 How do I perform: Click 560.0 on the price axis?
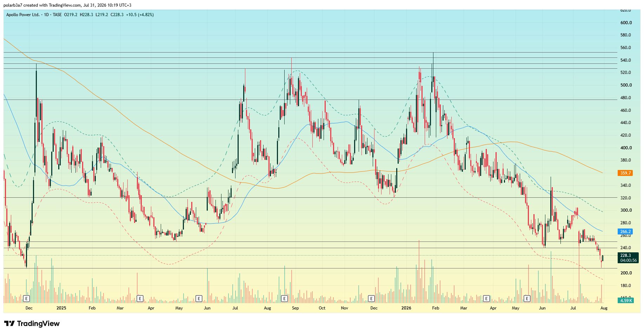pos(626,48)
